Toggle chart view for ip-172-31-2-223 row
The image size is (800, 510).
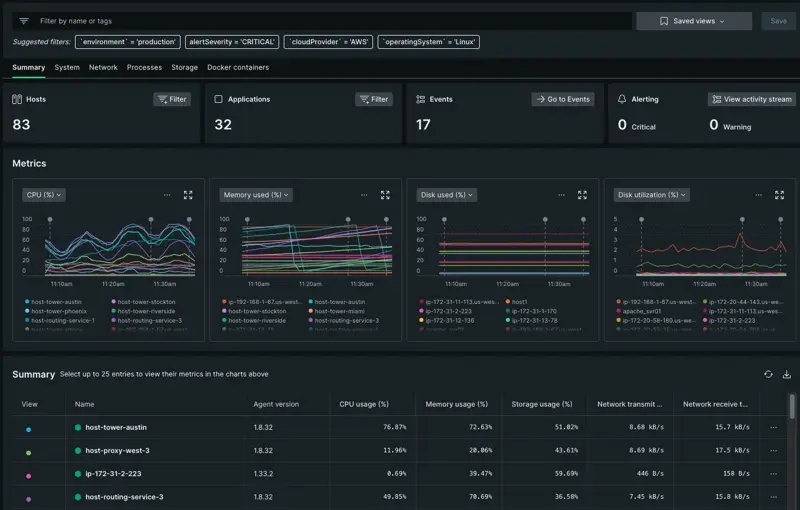(x=29, y=475)
